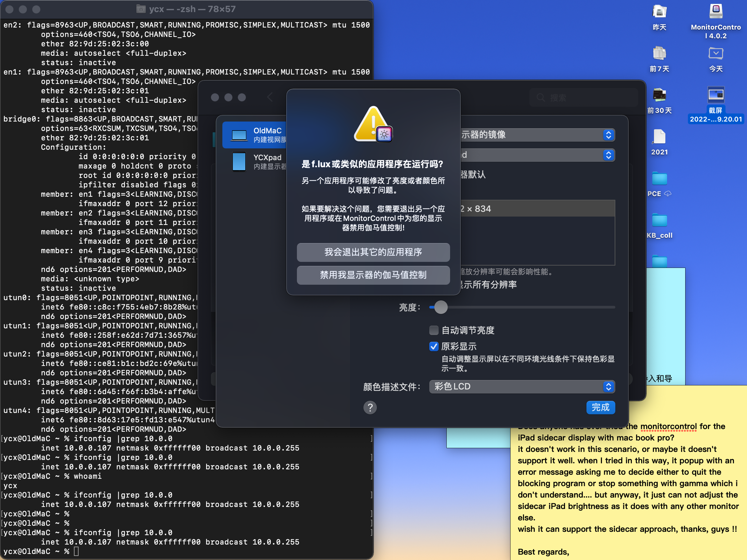Click 'ether 82:9d:25:02:3c:00' in Terminal
Screen dimensions: 747x560
pos(95,44)
